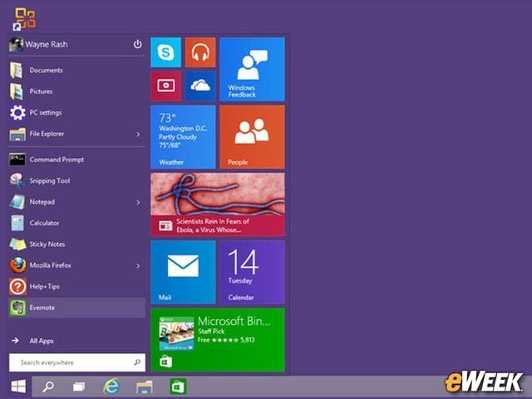This screenshot has height=399, width=532.
Task: Launch Command Prompt
Action: [76, 160]
